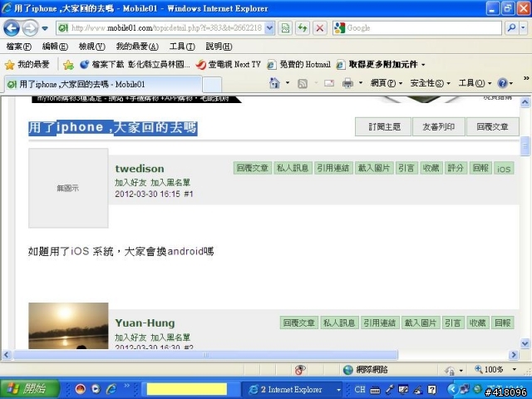Open the 我的最愛 favorites star button
Screen dimensions: 532x399
tap(27, 64)
